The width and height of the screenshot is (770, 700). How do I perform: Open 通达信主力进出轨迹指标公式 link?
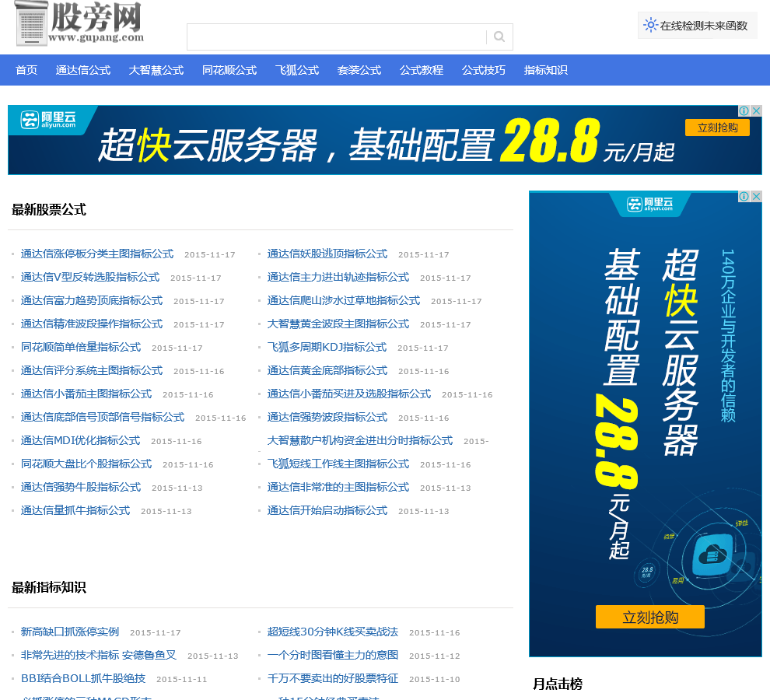338,278
